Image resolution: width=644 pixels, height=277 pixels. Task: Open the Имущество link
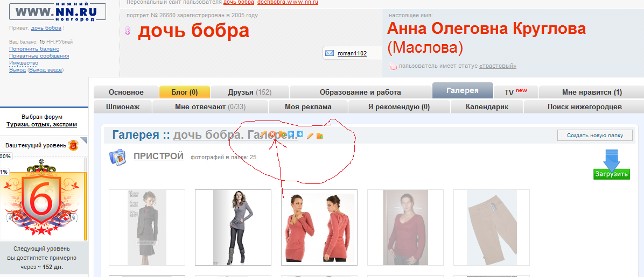tap(23, 63)
